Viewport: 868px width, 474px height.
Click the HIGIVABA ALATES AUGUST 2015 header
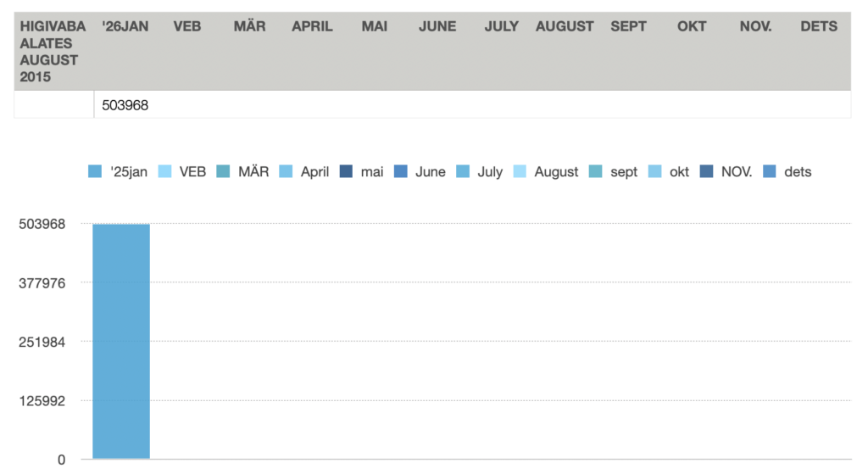(x=53, y=52)
